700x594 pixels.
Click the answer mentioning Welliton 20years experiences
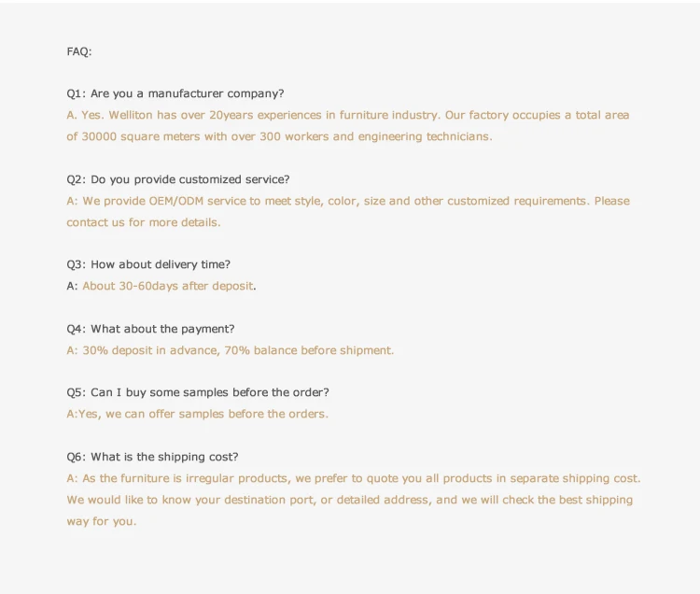point(348,115)
